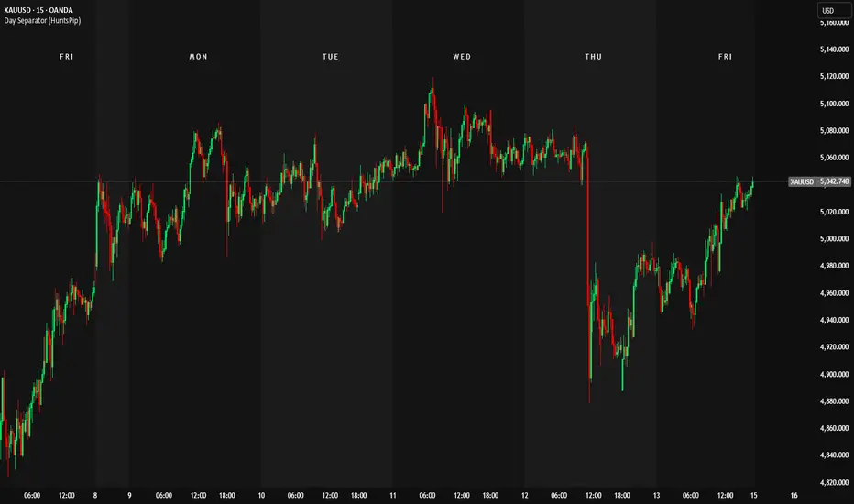Image resolution: width=854 pixels, height=504 pixels.
Task: Click date 10 on the time axis
Action: [262, 496]
